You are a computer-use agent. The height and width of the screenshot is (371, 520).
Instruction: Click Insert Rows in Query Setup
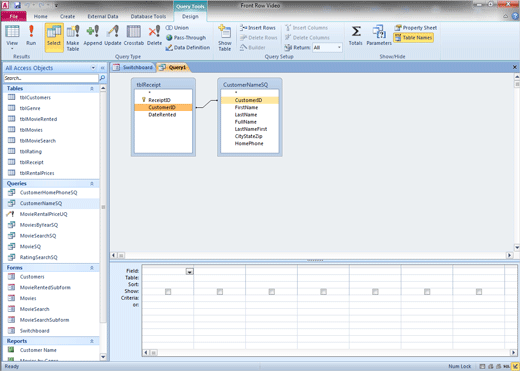pyautogui.click(x=258, y=28)
